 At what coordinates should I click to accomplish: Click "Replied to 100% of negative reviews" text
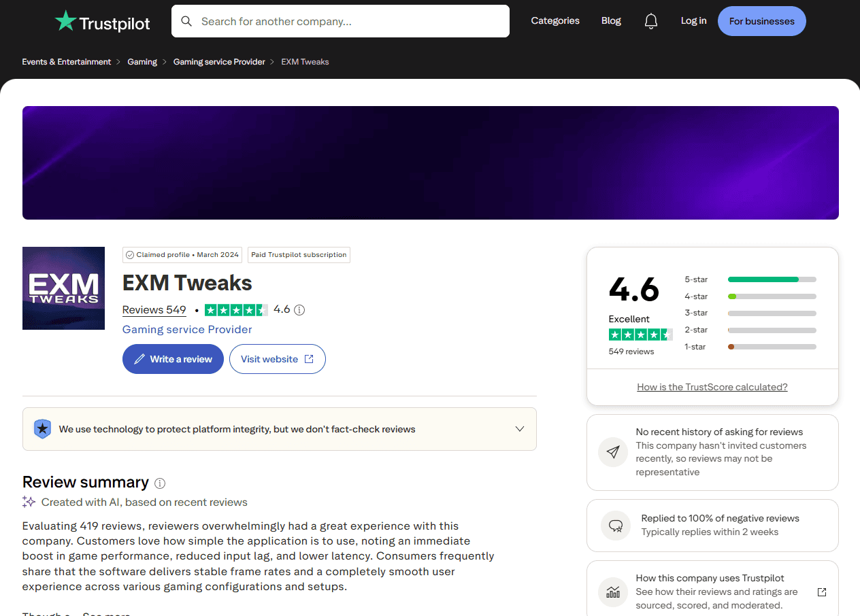[x=721, y=518]
